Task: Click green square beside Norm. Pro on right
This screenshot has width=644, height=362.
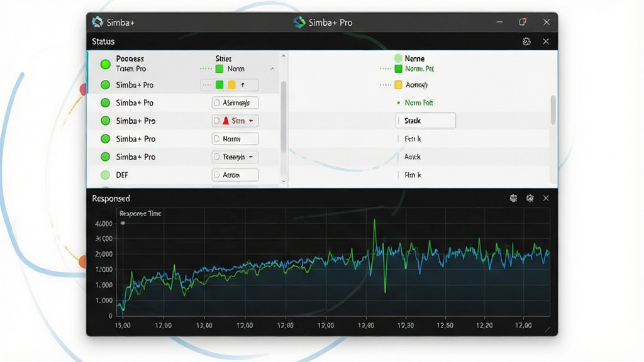Action: tap(398, 69)
